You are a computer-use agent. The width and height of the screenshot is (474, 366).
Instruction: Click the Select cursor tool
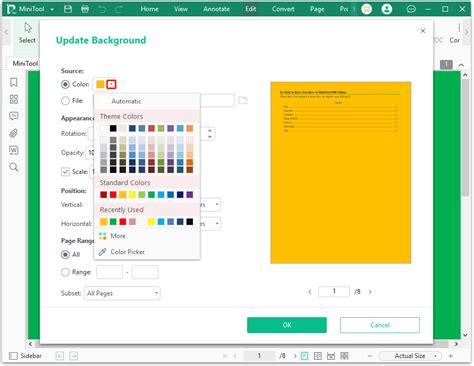pyautogui.click(x=27, y=33)
